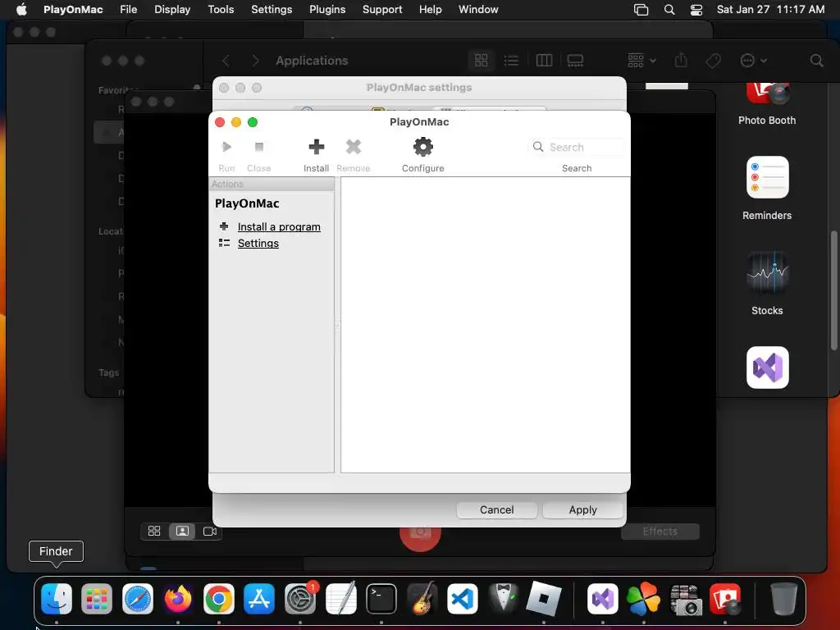Viewport: 840px width, 630px height.
Task: Open App Store from the Dock
Action: pos(259,598)
